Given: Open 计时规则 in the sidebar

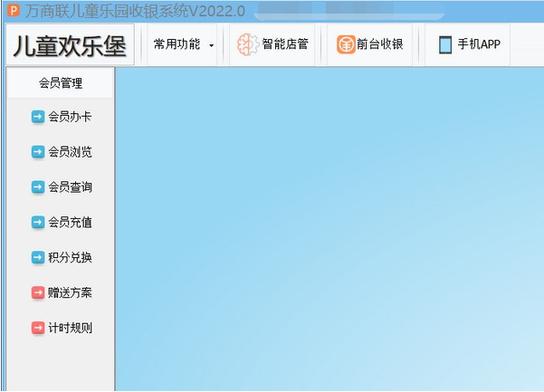Looking at the screenshot, I should point(62,328).
